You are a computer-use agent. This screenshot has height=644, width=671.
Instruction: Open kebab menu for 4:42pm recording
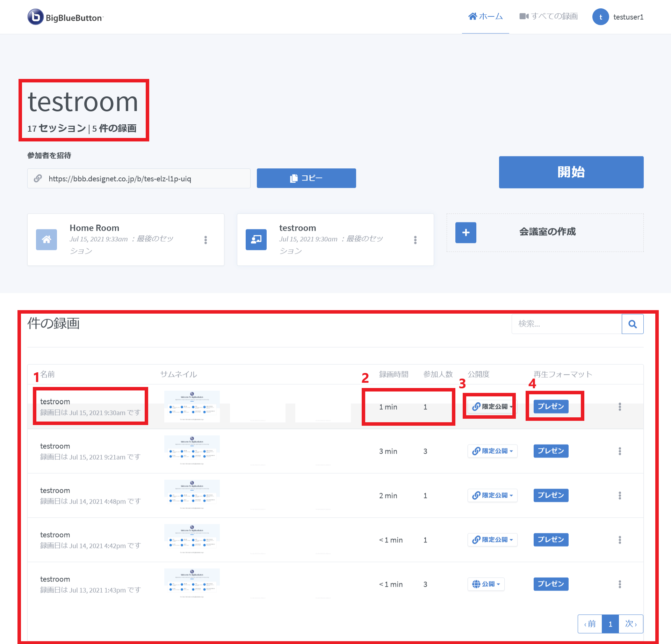pos(620,540)
